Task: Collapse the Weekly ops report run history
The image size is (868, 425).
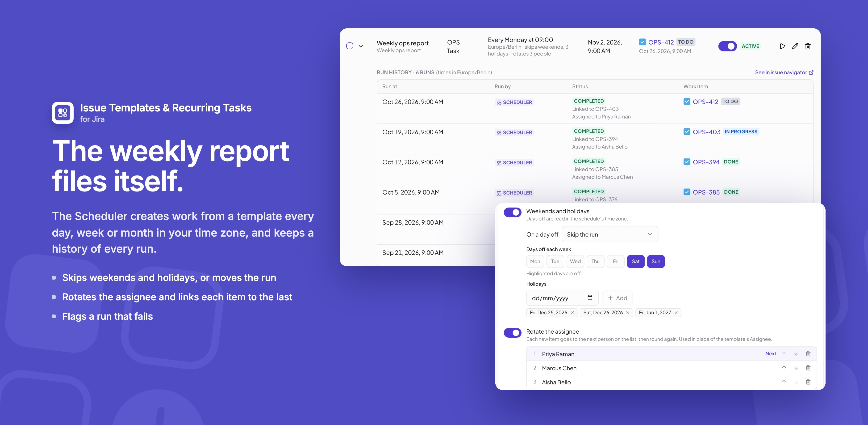Action: [361, 46]
